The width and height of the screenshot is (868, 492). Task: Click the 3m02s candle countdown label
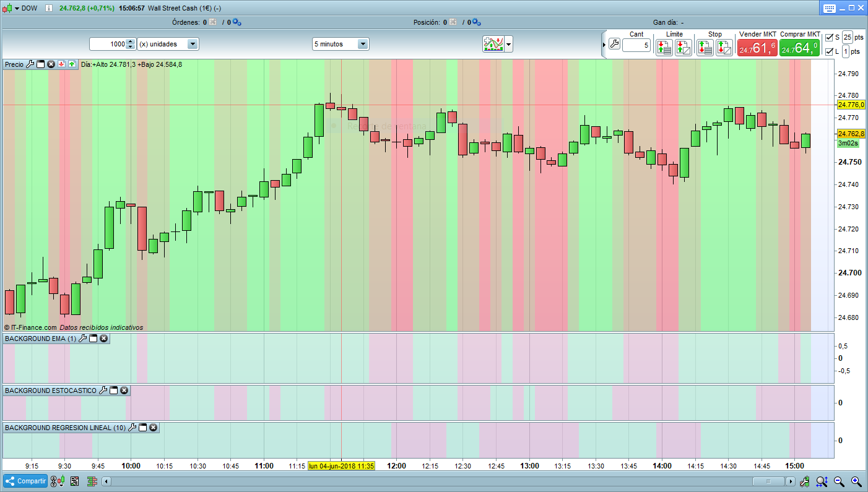tap(848, 143)
